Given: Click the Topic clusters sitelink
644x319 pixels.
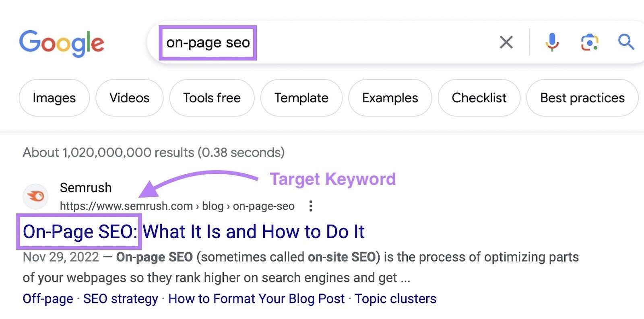Looking at the screenshot, I should 396,298.
